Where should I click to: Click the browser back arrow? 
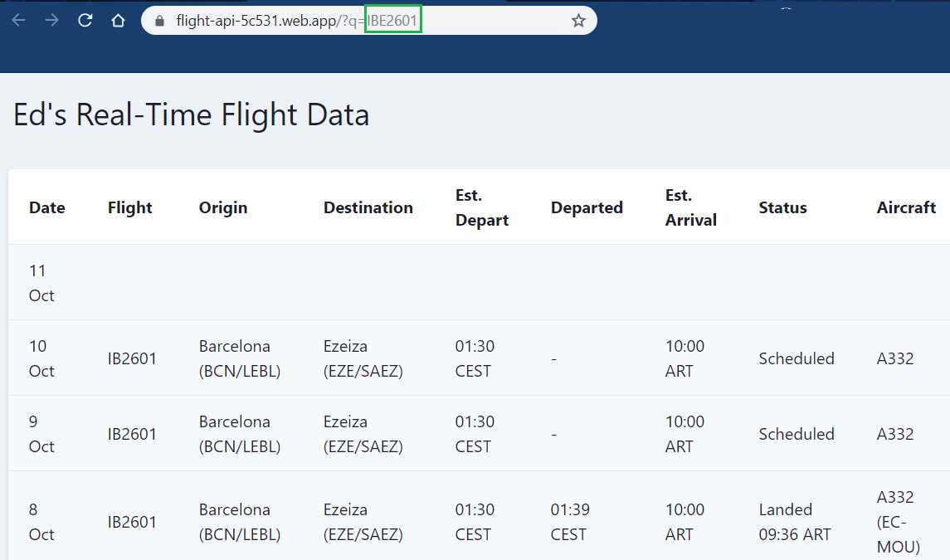[18, 20]
